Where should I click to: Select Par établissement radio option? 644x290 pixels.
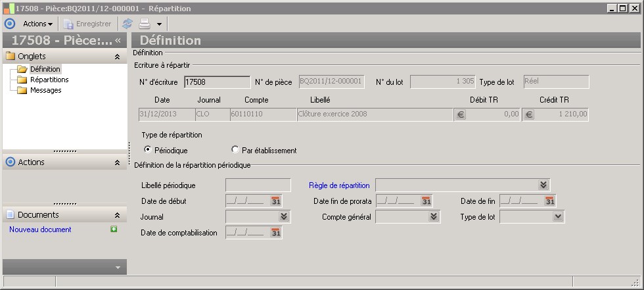pos(236,150)
